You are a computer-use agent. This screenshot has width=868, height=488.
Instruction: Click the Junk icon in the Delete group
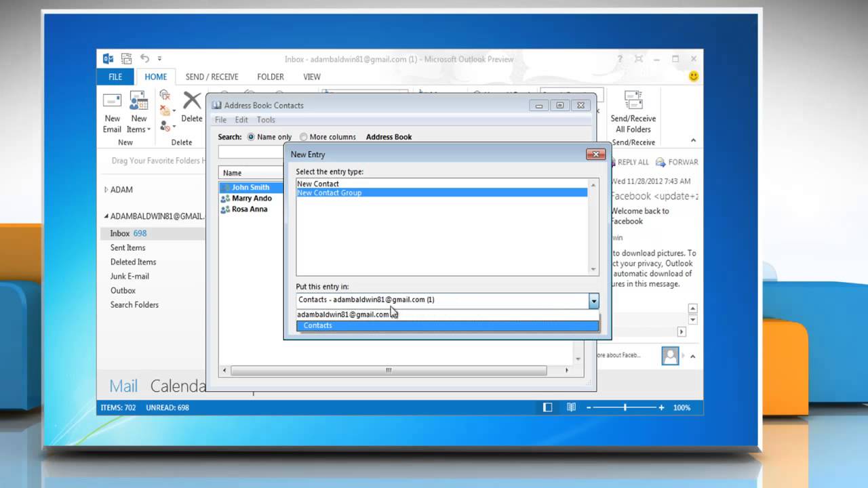[x=164, y=126]
